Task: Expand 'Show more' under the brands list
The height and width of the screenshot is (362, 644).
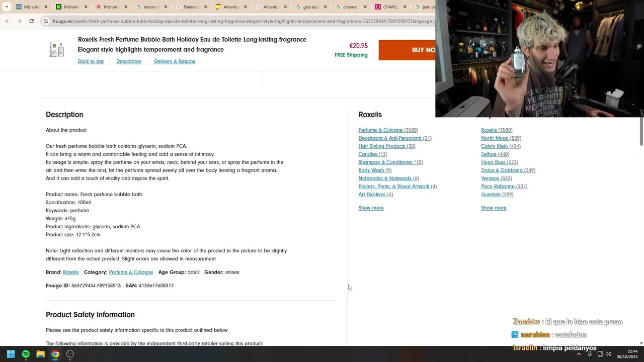Action: 494,208
